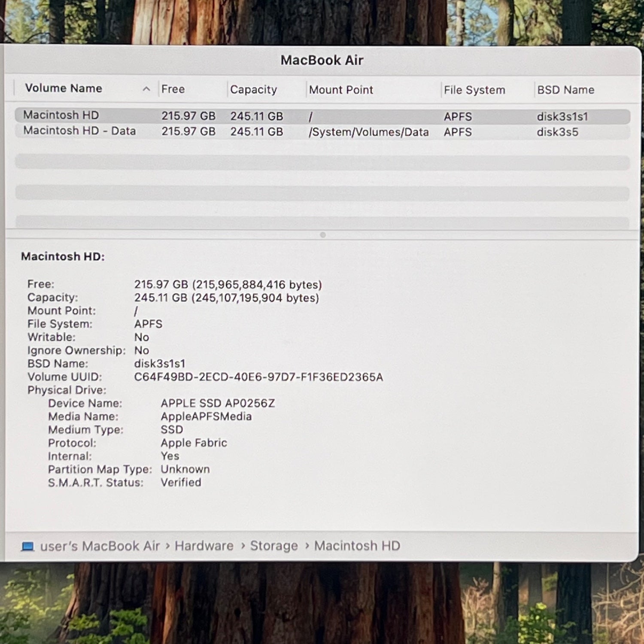Click the chevron before Macintosh HD in path bar
644x644 pixels.
pos(307,546)
